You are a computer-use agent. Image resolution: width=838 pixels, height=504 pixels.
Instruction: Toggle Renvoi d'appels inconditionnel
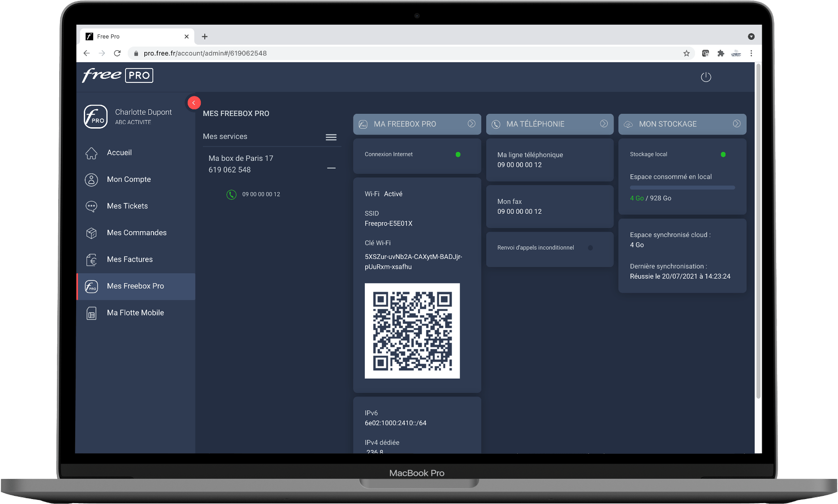coord(590,248)
